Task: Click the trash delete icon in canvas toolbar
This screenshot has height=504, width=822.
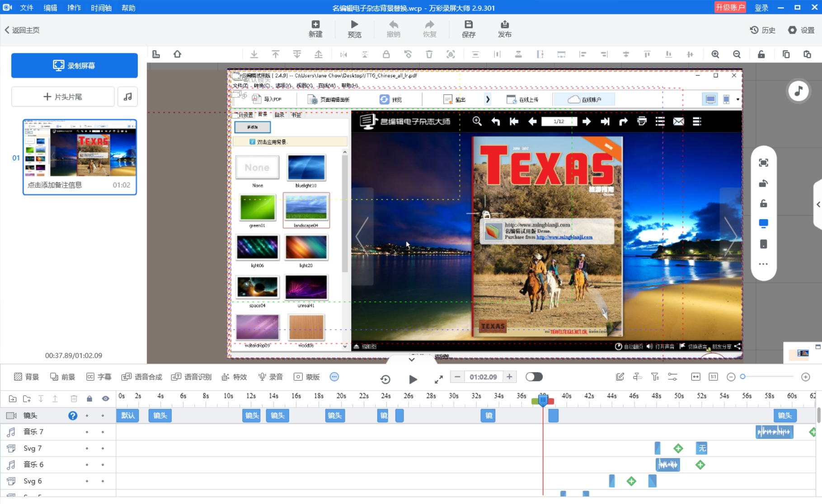Action: (x=429, y=54)
